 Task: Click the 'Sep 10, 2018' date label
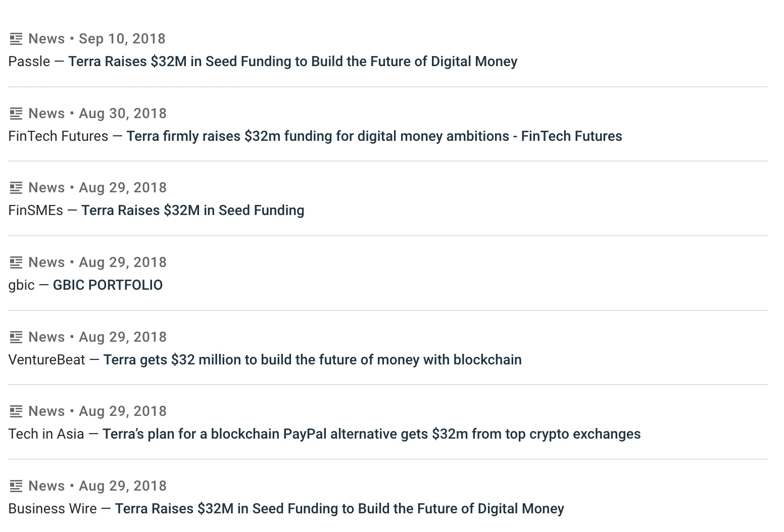pyautogui.click(x=122, y=39)
